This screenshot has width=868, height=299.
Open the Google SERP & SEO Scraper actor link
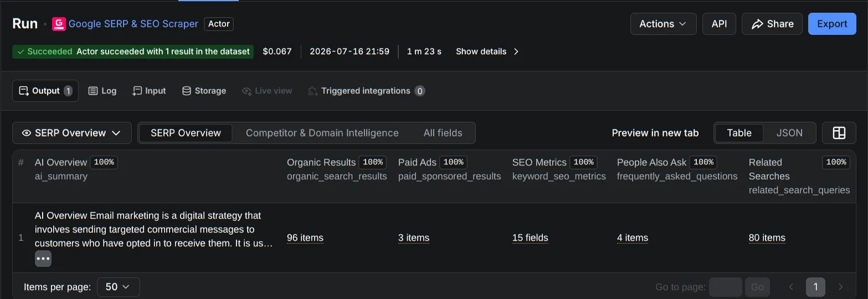tap(133, 24)
